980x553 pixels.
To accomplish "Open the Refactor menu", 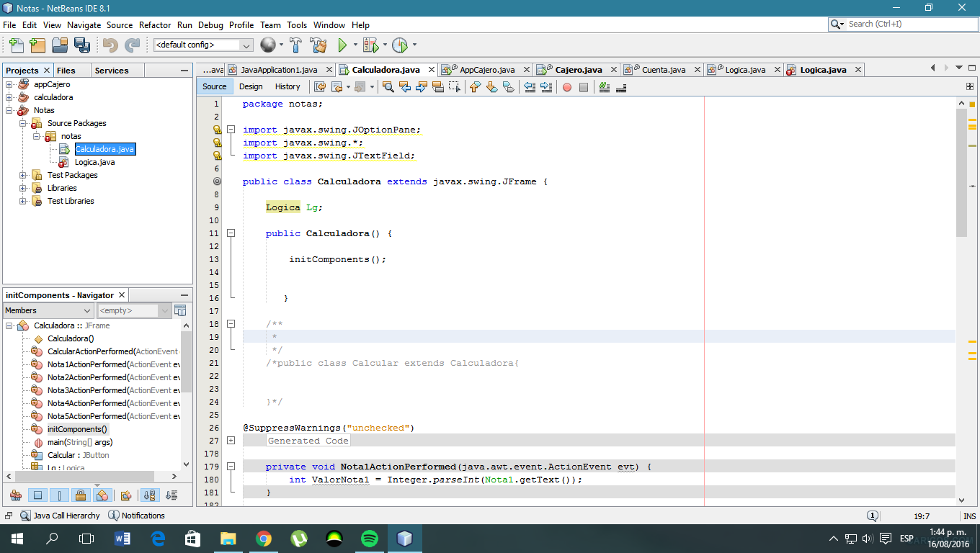I will [155, 24].
